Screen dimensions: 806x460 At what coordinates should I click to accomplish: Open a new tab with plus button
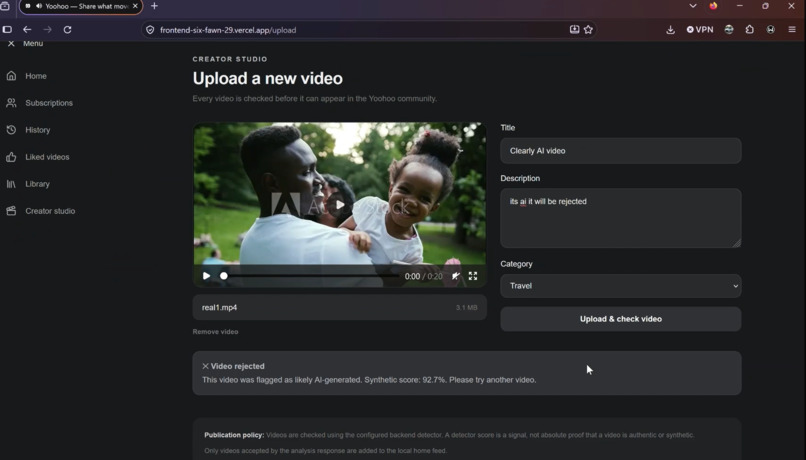[154, 6]
